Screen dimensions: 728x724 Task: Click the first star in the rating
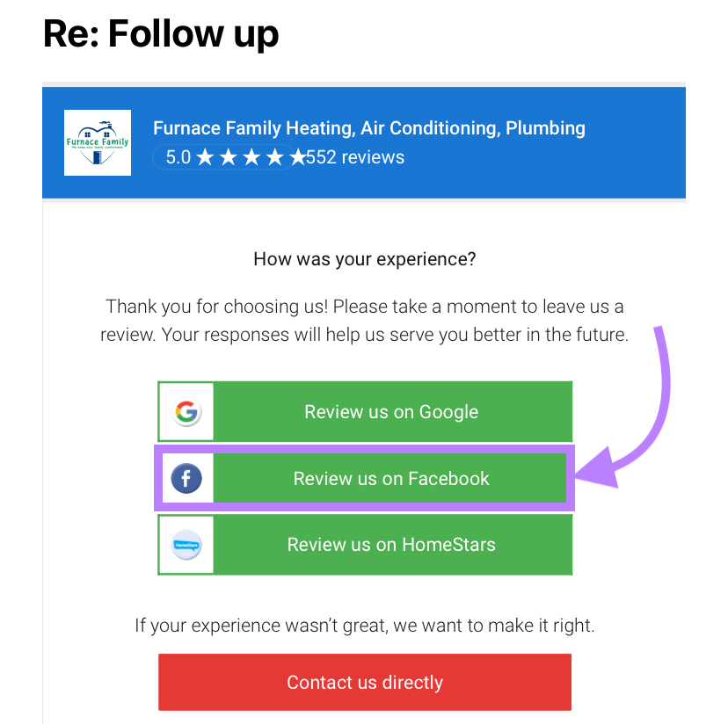click(x=205, y=157)
